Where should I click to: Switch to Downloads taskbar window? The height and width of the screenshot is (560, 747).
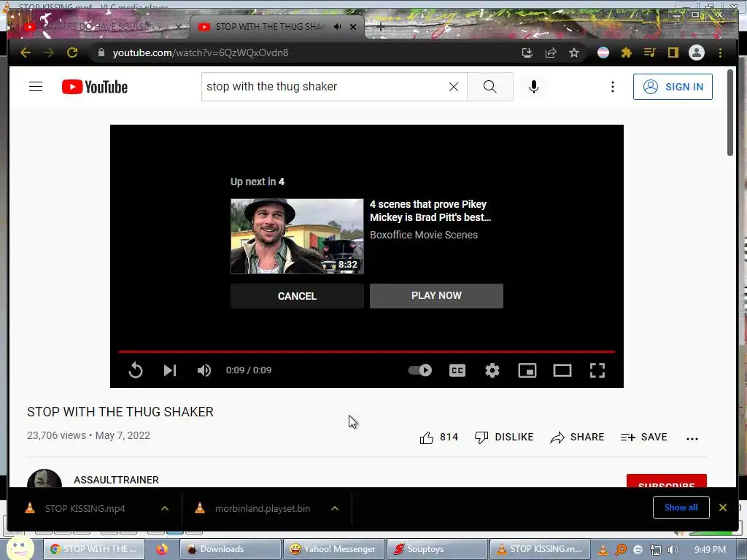(x=230, y=549)
